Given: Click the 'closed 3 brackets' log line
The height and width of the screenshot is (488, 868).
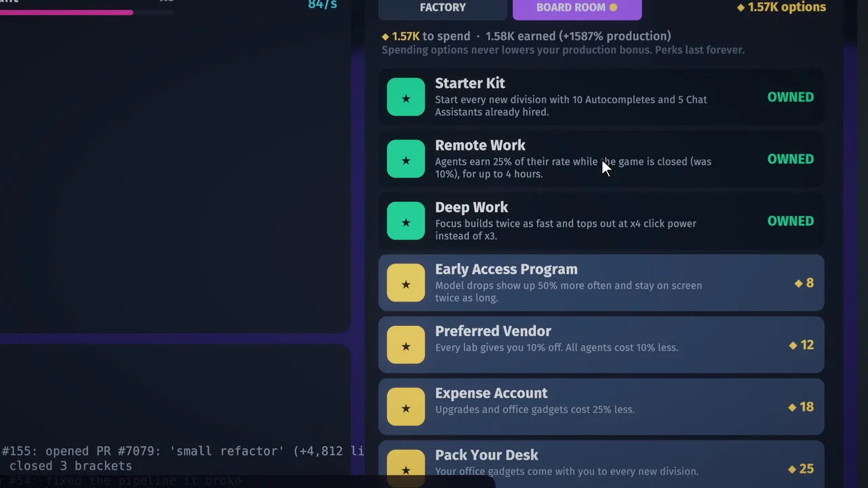Looking at the screenshot, I should [x=71, y=466].
